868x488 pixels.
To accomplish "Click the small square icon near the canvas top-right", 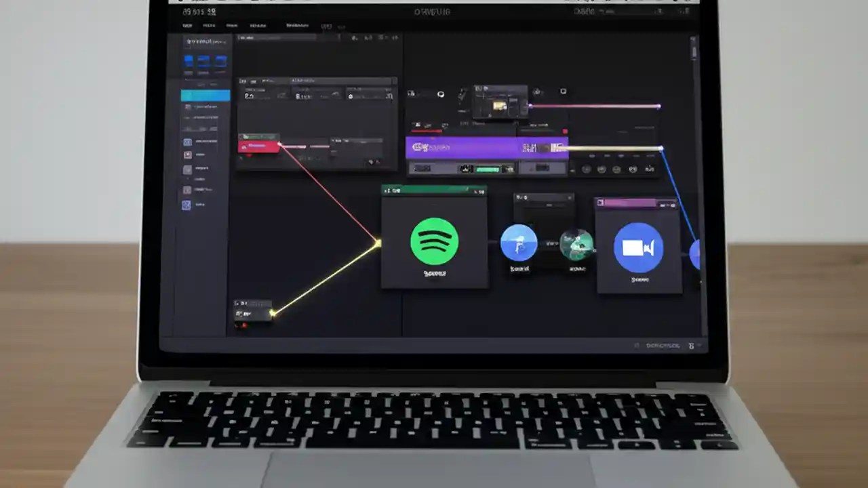I will [563, 90].
